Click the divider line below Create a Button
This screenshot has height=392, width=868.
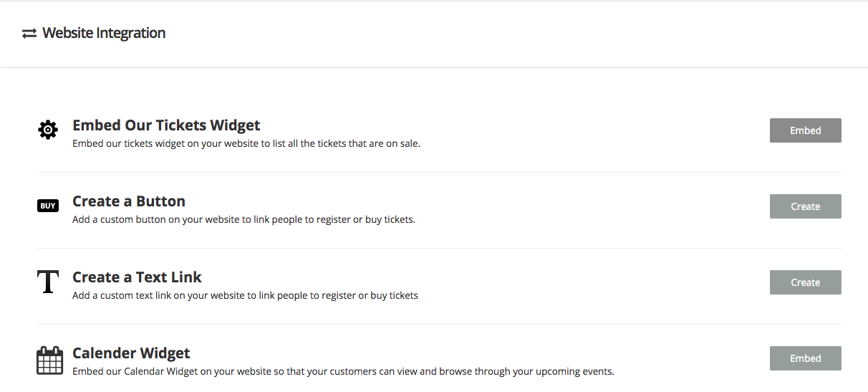coord(438,249)
